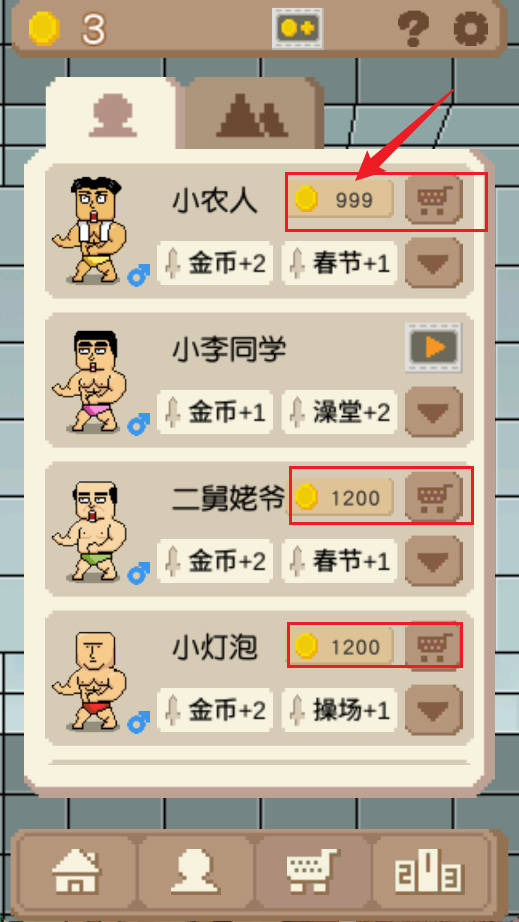Image resolution: width=519 pixels, height=922 pixels.
Task: Buy 二舅姥爷 with the cart button
Action: click(434, 497)
